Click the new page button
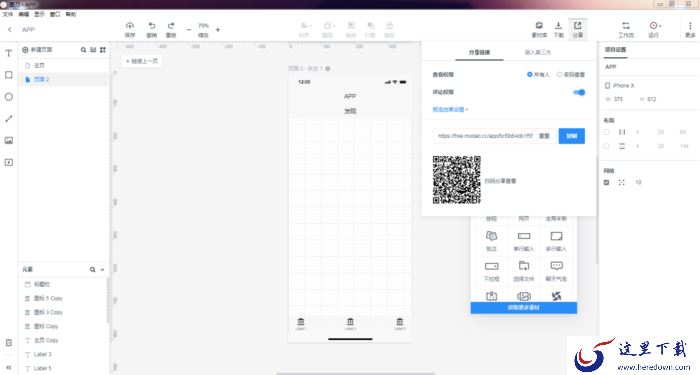 (37, 50)
